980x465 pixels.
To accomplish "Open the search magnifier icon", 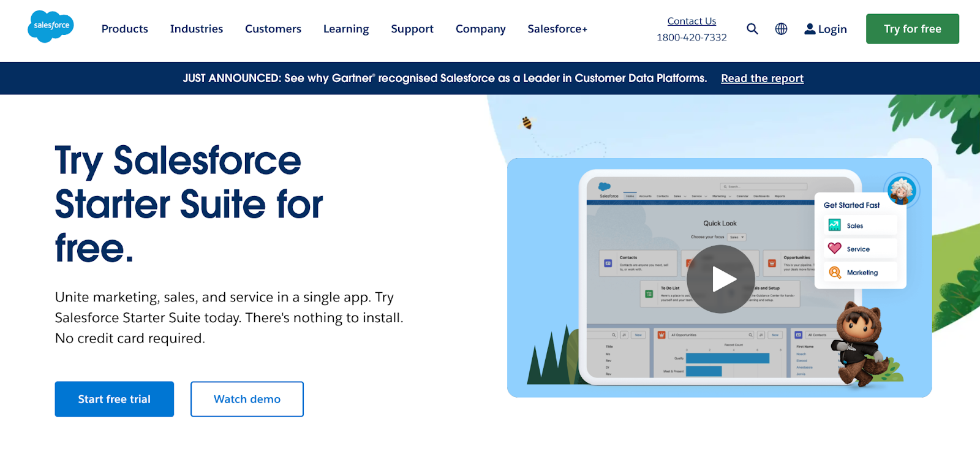I will [752, 29].
